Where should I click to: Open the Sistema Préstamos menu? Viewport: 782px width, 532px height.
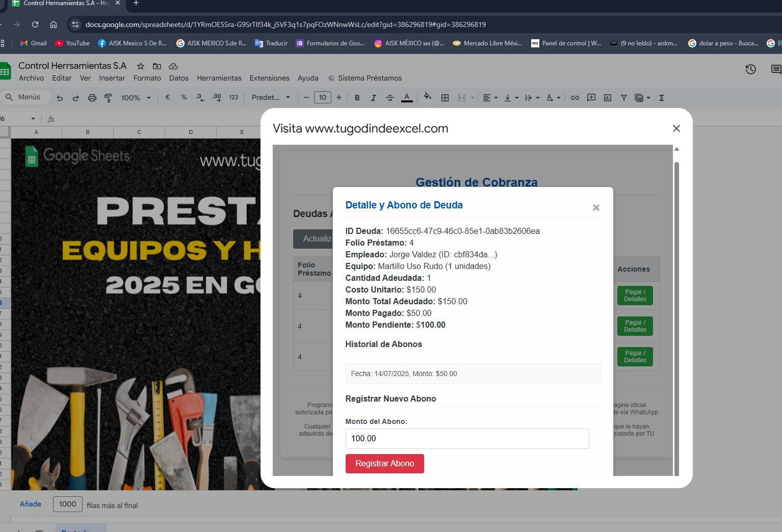[x=365, y=78]
